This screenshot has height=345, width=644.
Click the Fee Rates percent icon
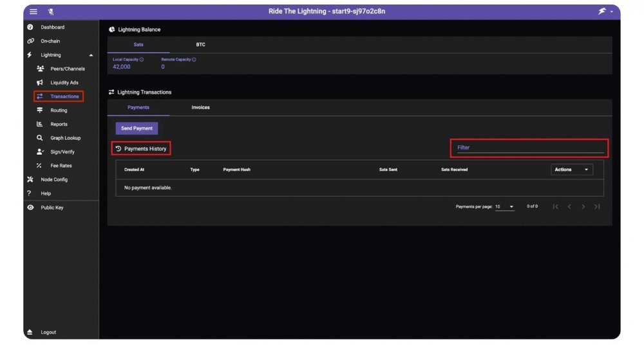coord(39,166)
